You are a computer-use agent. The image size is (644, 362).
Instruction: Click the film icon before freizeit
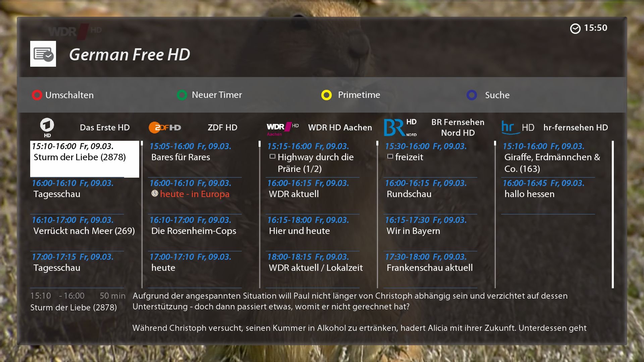390,156
